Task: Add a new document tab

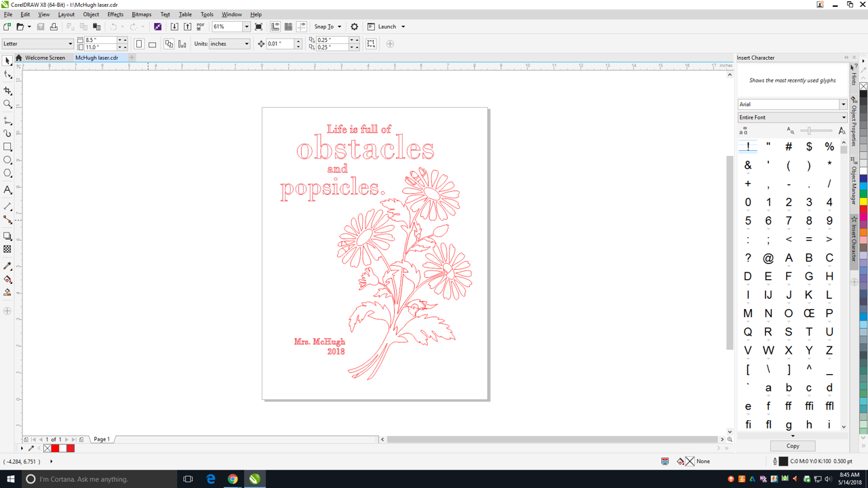Action: 132,58
